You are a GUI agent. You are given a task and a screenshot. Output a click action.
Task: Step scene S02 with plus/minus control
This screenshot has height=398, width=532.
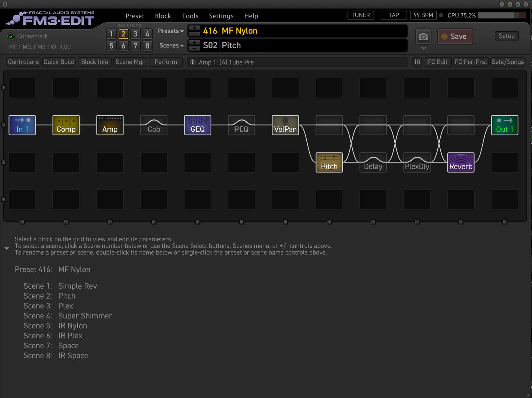[194, 45]
